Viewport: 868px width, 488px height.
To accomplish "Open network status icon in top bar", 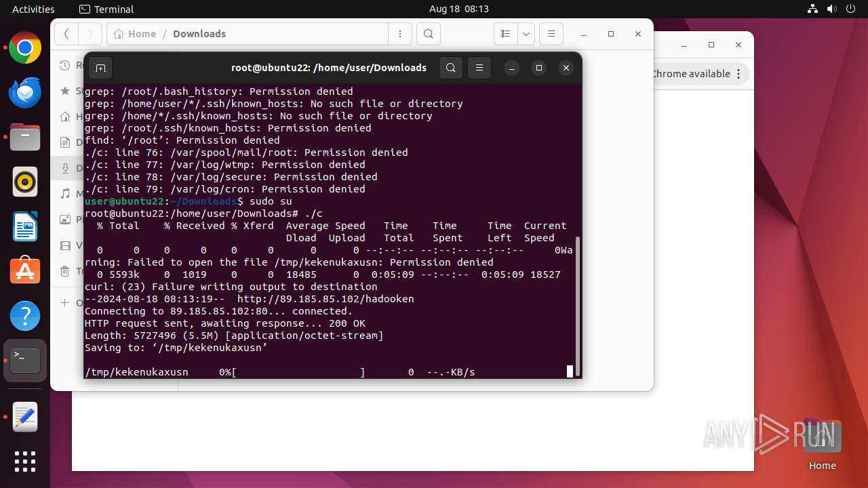I will pyautogui.click(x=812, y=9).
